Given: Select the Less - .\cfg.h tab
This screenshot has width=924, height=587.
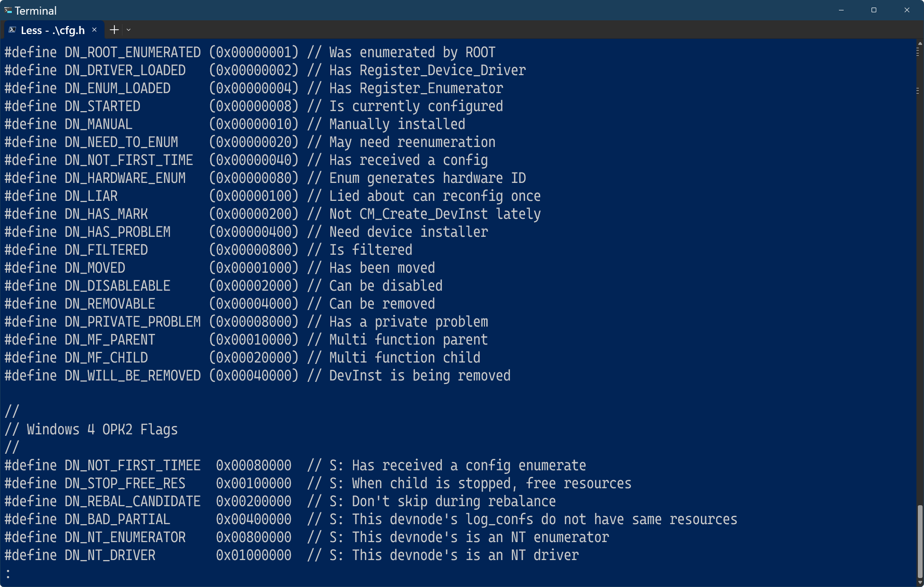Looking at the screenshot, I should pyautogui.click(x=52, y=30).
